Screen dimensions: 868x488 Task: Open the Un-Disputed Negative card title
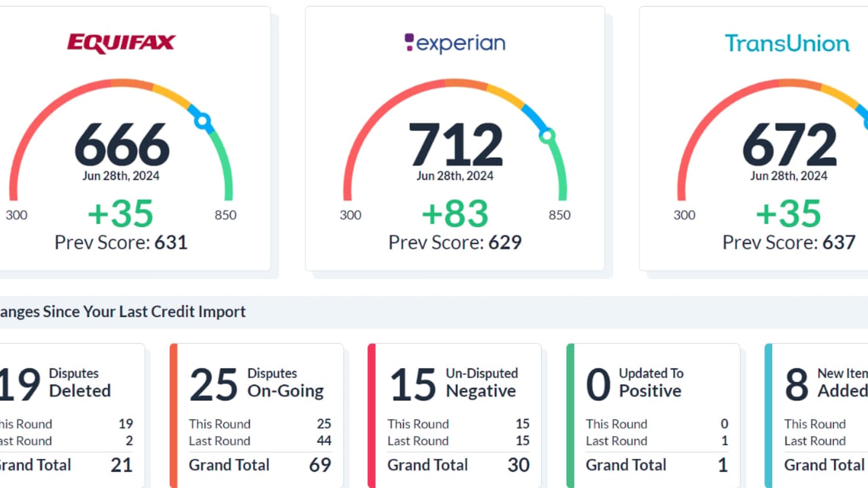(x=482, y=383)
